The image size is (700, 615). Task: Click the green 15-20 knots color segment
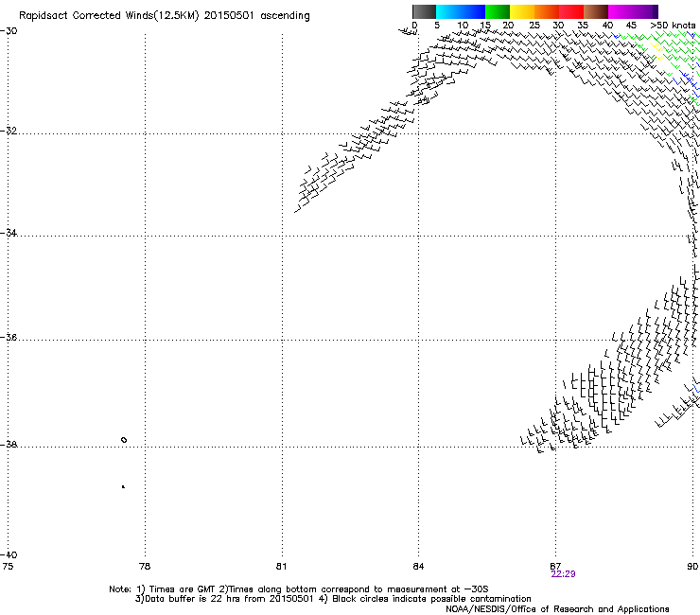[x=498, y=11]
